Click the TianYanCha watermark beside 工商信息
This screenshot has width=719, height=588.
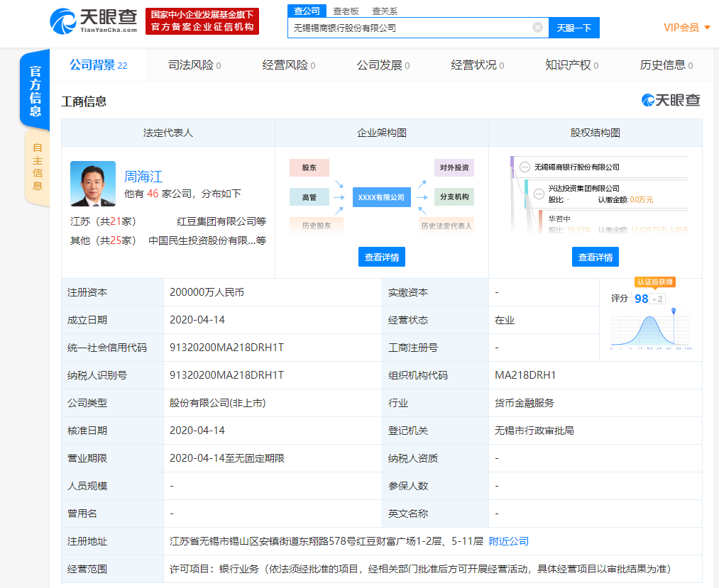point(669,100)
